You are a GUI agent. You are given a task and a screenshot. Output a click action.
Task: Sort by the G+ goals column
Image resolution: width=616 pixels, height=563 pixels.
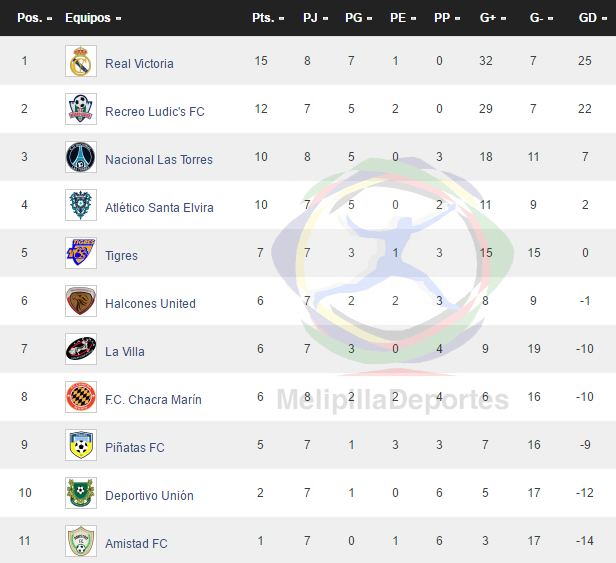pyautogui.click(x=493, y=18)
